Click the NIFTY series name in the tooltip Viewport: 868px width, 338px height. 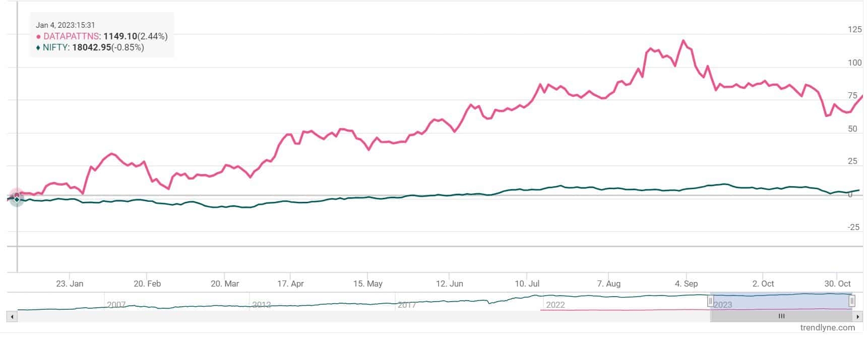(56, 47)
